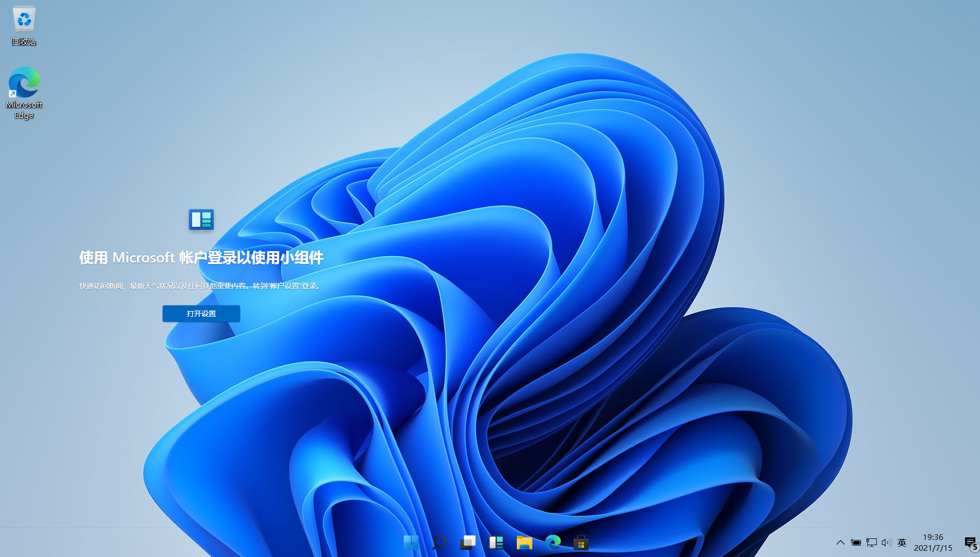Open the Start menu
980x557 pixels.
[x=410, y=543]
